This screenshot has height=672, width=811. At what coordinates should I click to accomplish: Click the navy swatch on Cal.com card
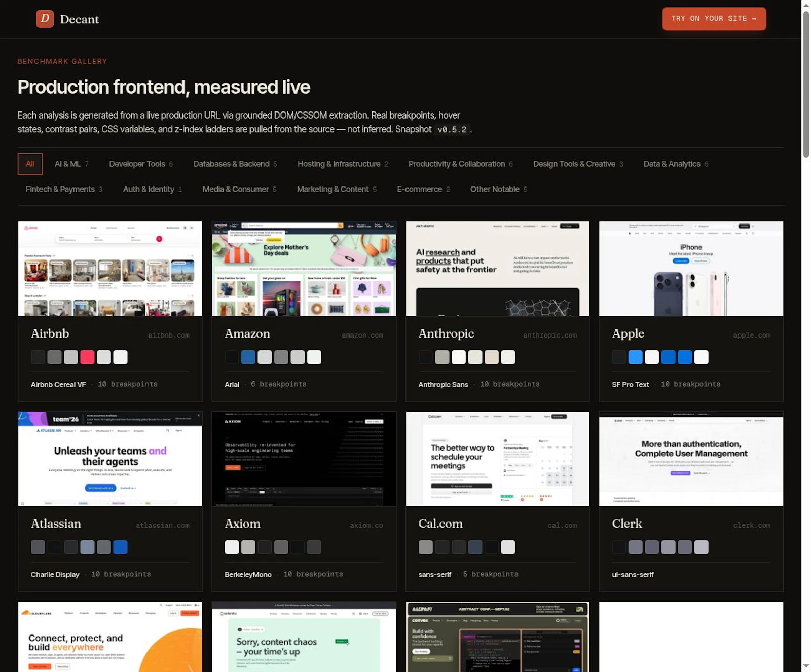pos(475,547)
